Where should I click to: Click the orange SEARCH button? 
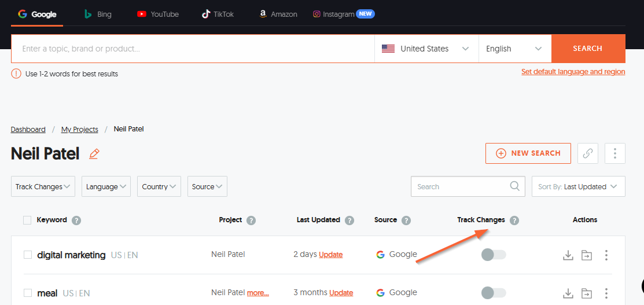coord(588,49)
